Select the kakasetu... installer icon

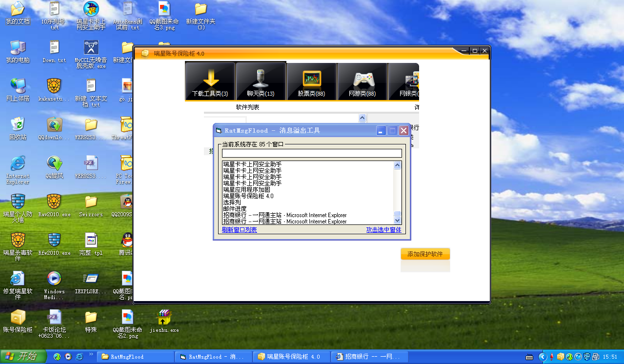[54, 90]
